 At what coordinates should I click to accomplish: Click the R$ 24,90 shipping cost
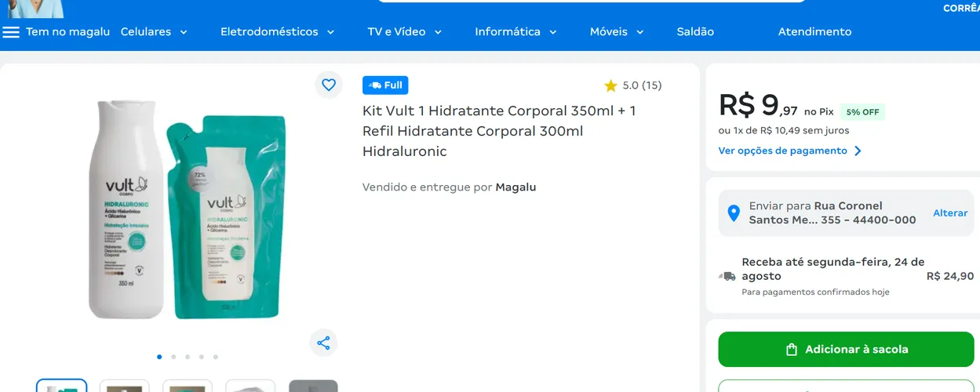point(950,276)
